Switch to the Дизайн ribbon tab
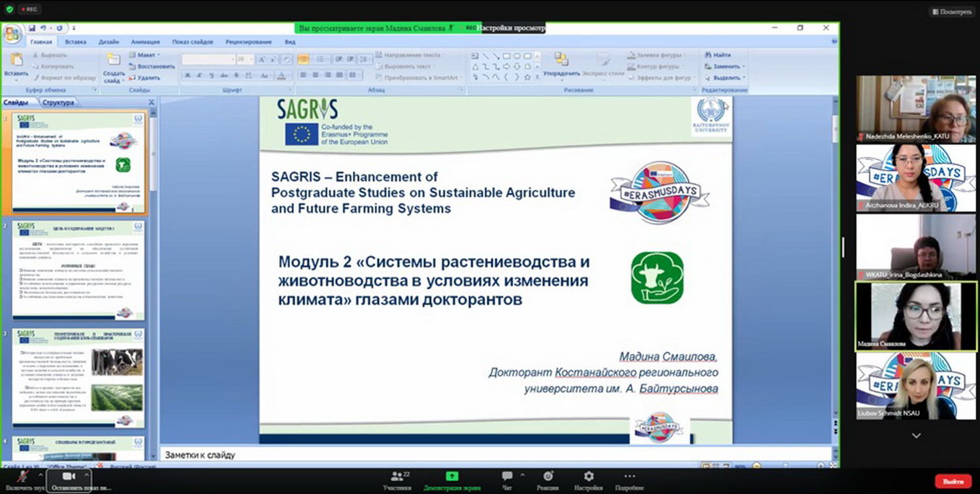 pos(108,42)
